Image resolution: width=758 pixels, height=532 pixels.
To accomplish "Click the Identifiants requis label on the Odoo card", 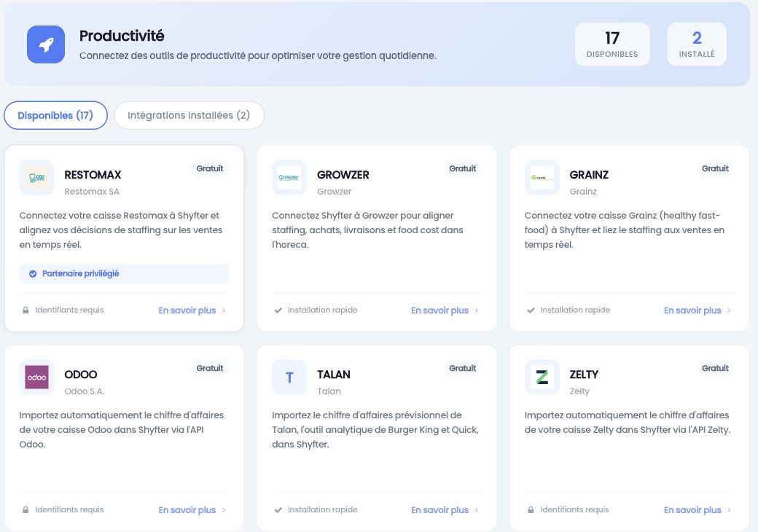I will [69, 510].
